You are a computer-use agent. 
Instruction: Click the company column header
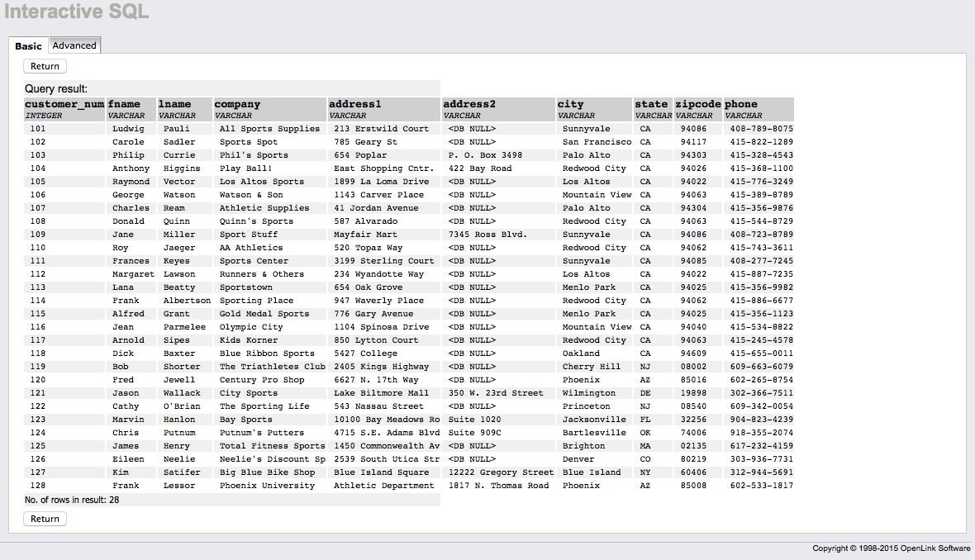pos(237,104)
